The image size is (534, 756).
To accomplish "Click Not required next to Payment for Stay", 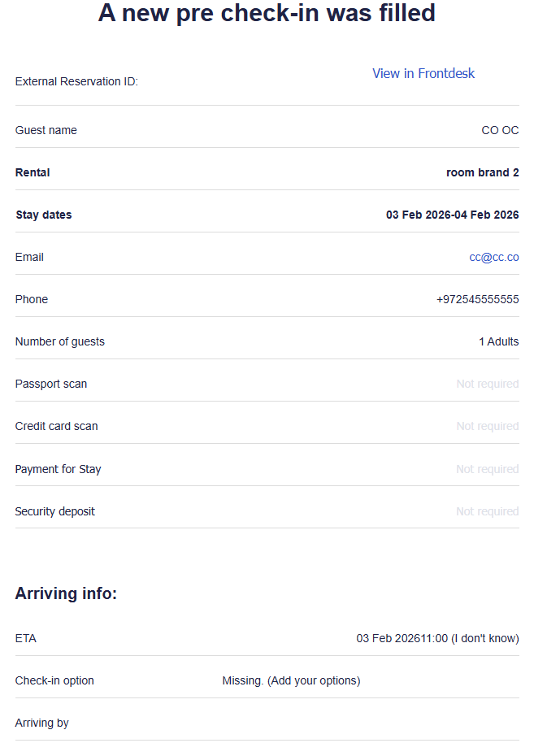I will (x=487, y=469).
